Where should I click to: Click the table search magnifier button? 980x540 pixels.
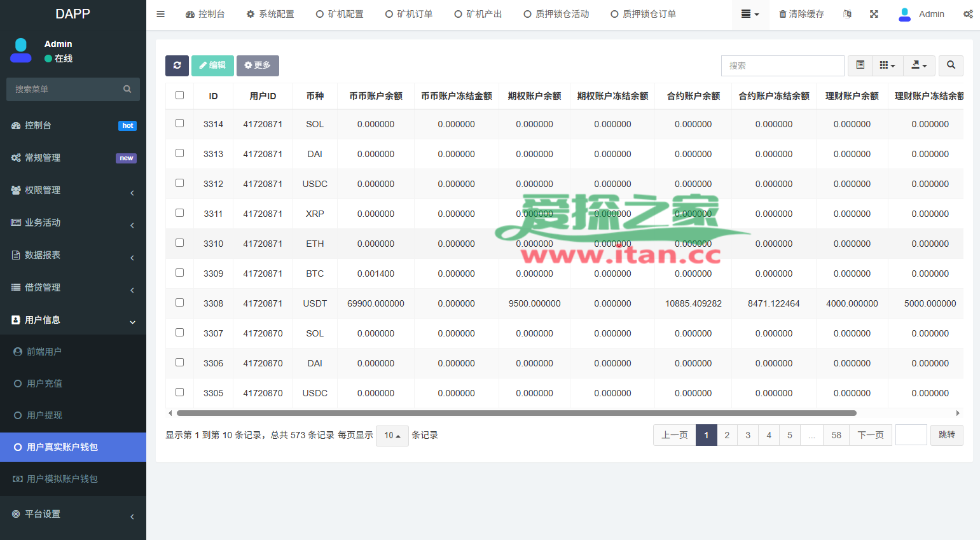click(x=951, y=66)
